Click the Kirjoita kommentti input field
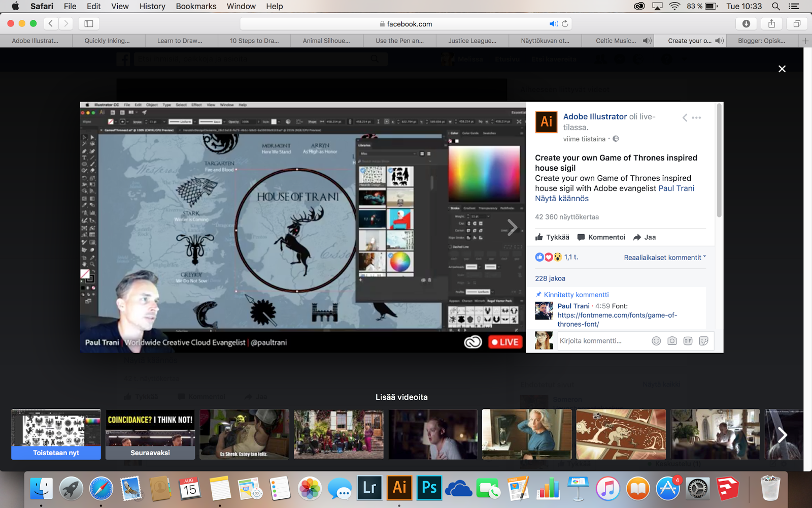Screen dimensions: 812x508 point(603,341)
